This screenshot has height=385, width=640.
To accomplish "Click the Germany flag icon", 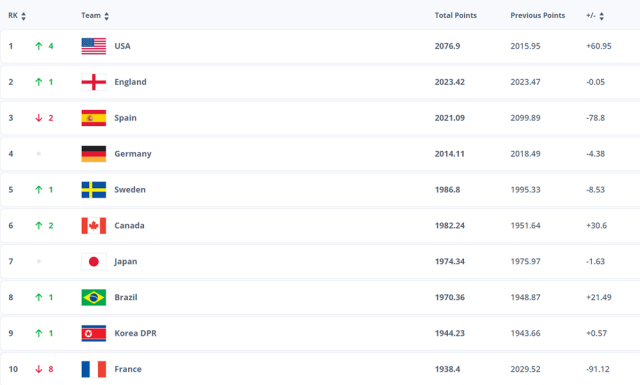I will click(x=93, y=154).
